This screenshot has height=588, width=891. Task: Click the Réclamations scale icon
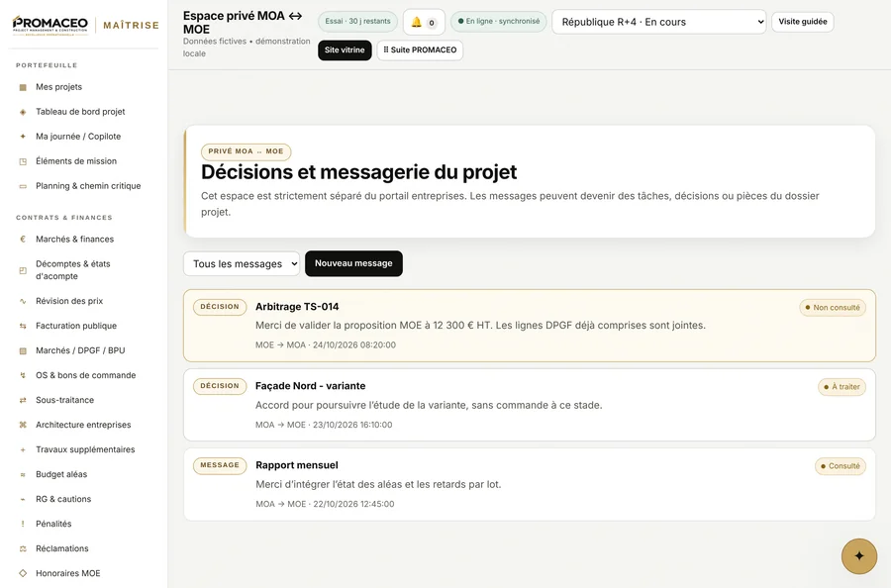coord(23,548)
